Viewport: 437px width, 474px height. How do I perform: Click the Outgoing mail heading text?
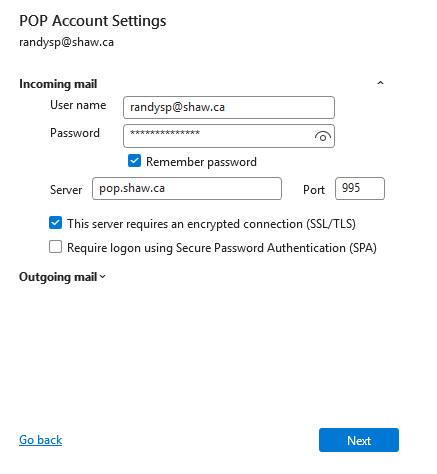point(58,277)
